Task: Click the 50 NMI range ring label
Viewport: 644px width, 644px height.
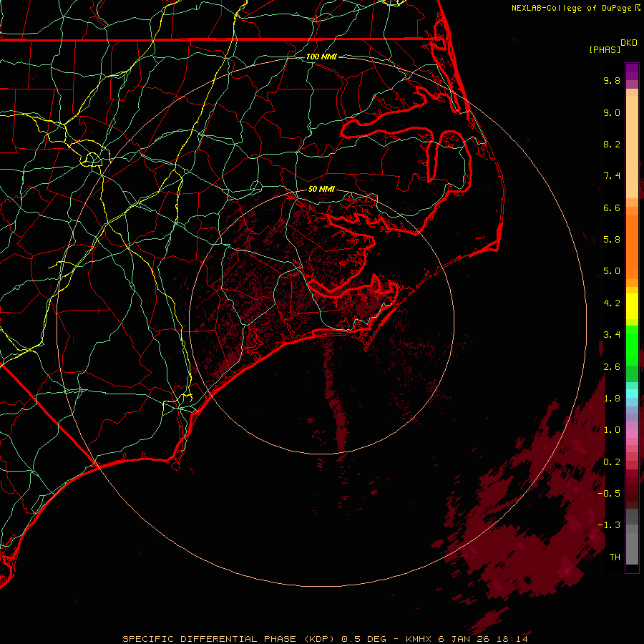Action: (x=321, y=189)
